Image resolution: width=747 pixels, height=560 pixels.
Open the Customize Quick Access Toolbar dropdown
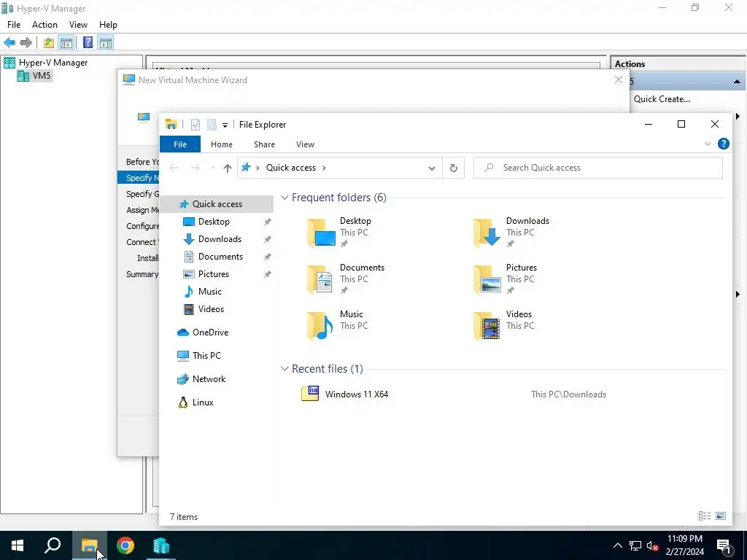[x=225, y=125]
